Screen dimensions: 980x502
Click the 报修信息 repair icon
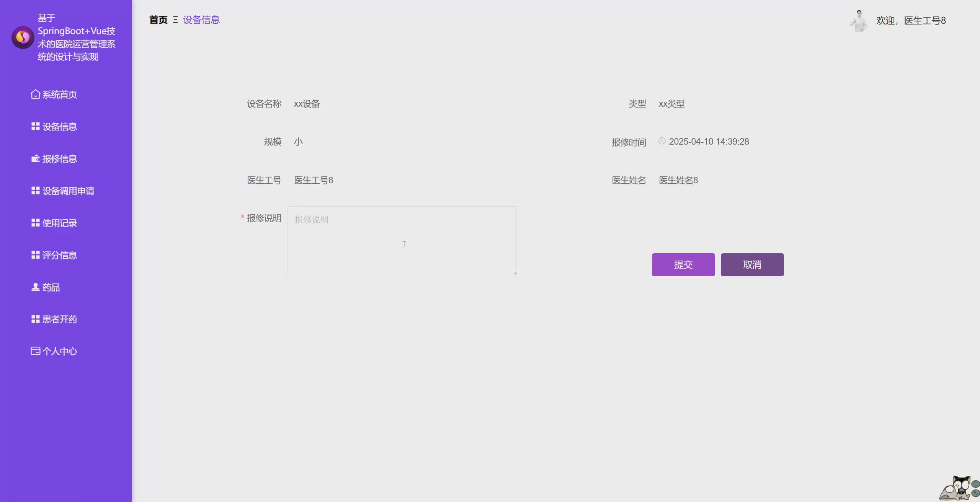pos(35,158)
